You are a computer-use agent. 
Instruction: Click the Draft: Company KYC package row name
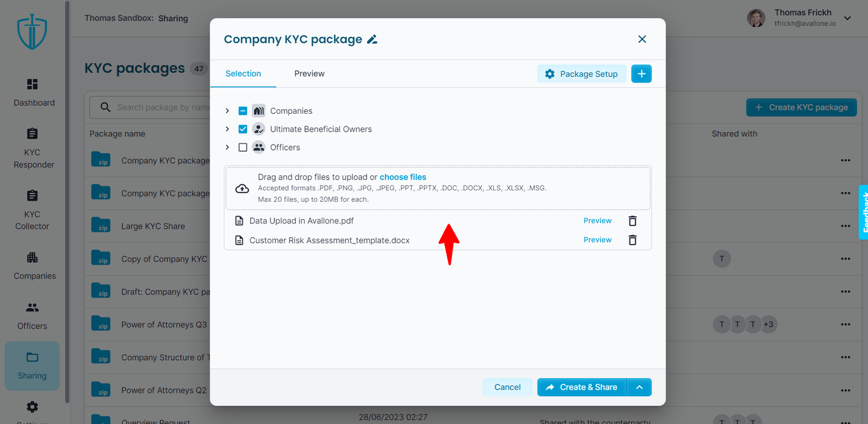click(166, 291)
